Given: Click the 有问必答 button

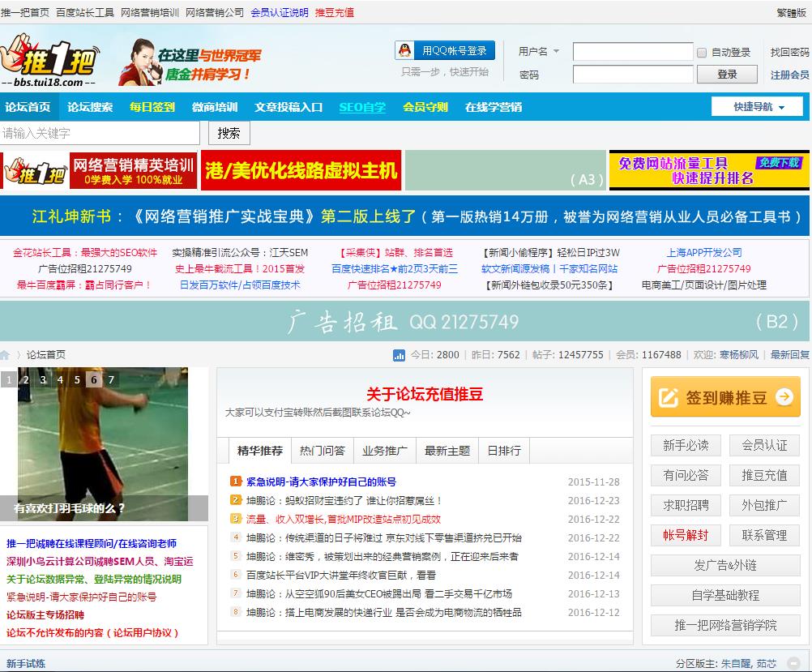Looking at the screenshot, I should [686, 475].
